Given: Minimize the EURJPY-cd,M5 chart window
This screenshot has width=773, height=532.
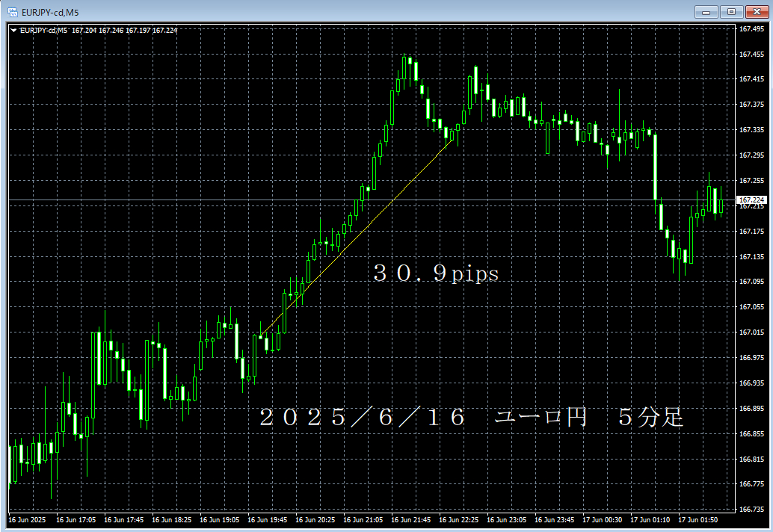Looking at the screenshot, I should pos(706,12).
